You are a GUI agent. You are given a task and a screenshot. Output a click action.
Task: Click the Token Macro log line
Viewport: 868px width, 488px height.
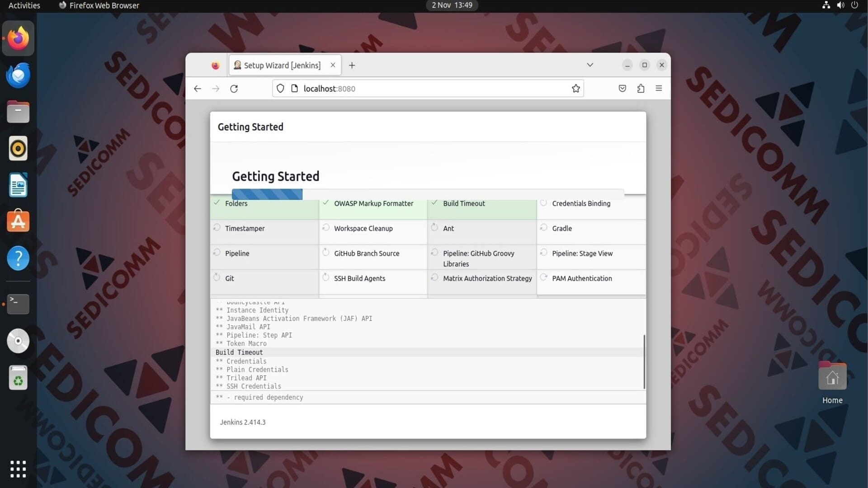point(241,344)
